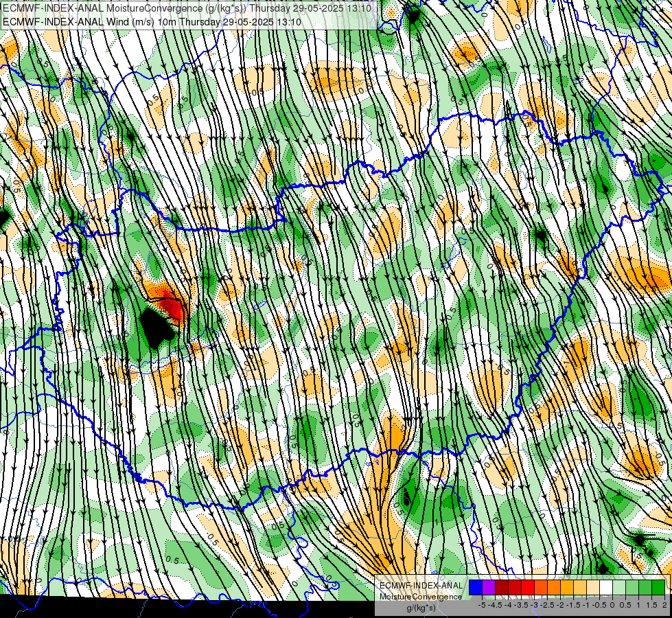Click the blue legend swatch below -5

[x=476, y=587]
